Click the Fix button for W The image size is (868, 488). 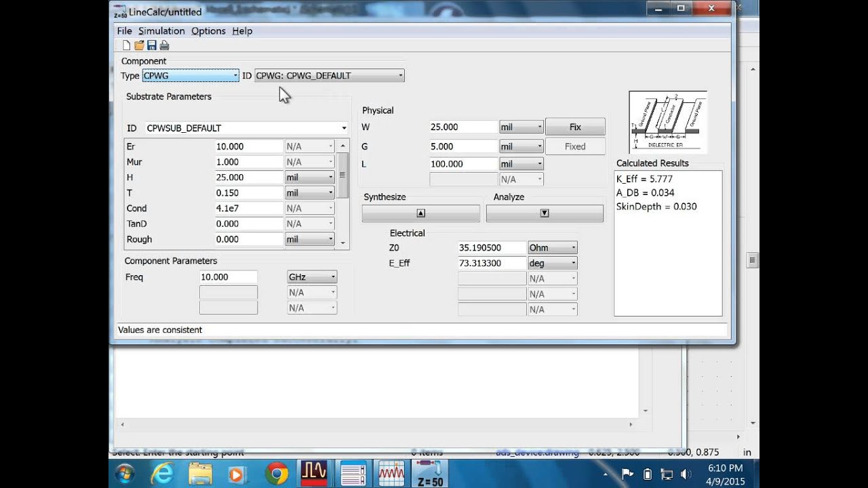(575, 127)
